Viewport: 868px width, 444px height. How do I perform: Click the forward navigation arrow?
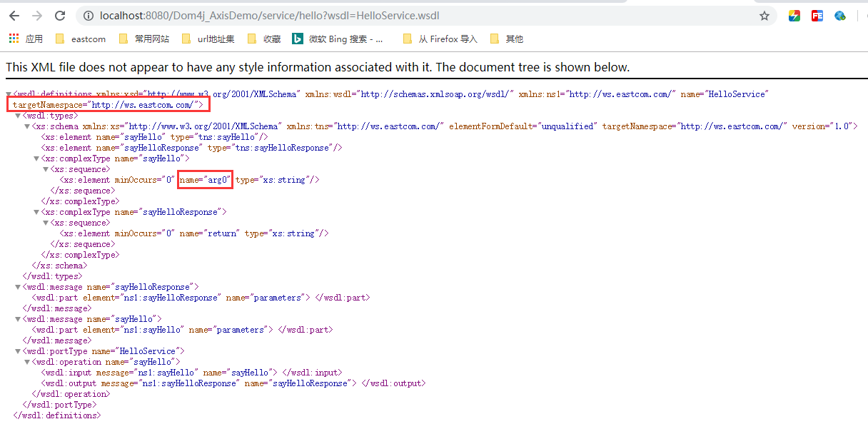coord(36,15)
